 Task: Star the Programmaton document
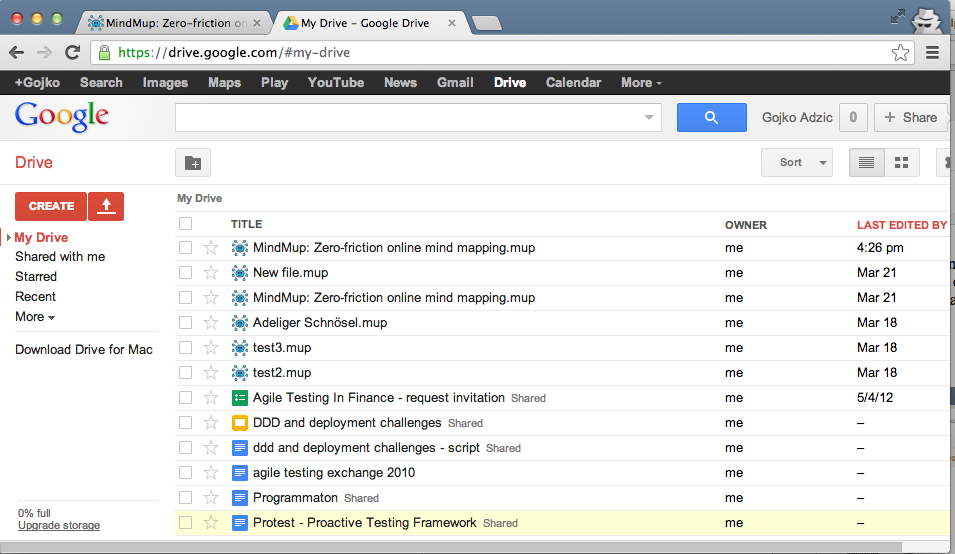211,497
